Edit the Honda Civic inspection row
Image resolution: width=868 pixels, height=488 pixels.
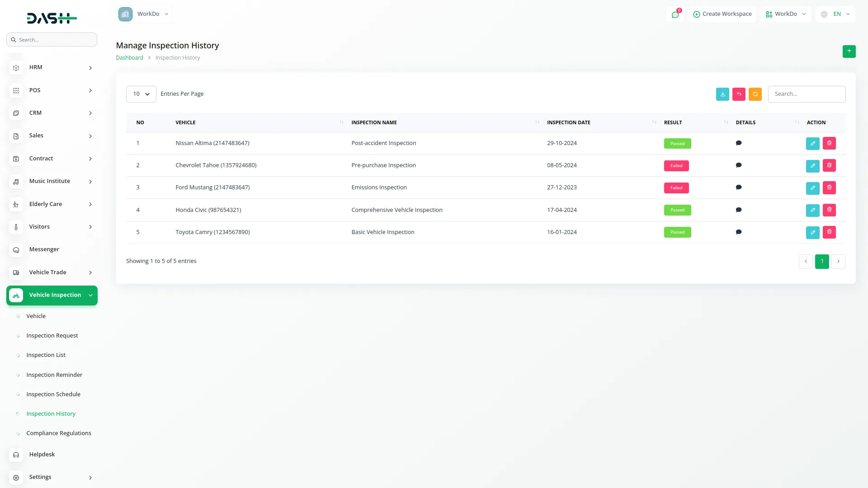click(812, 210)
